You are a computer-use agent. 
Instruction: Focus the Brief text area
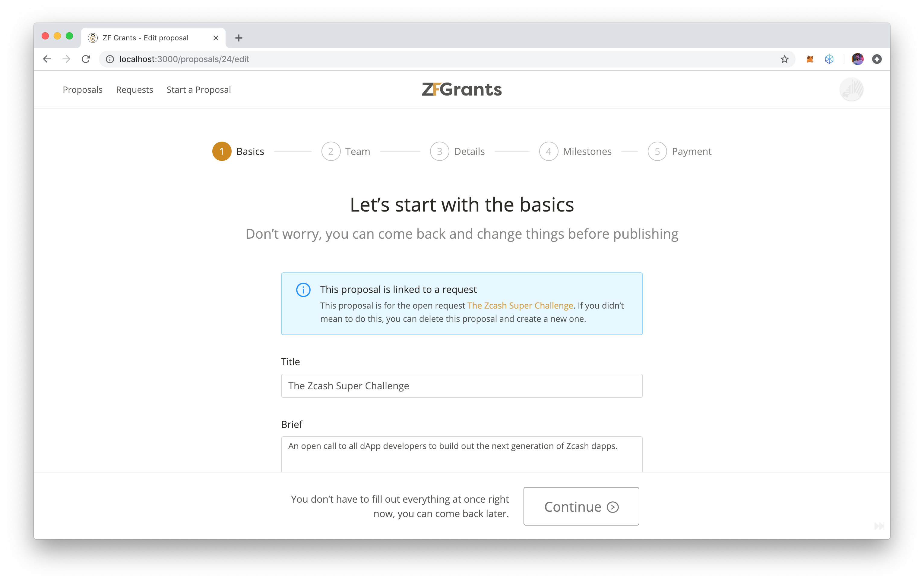pos(462,454)
